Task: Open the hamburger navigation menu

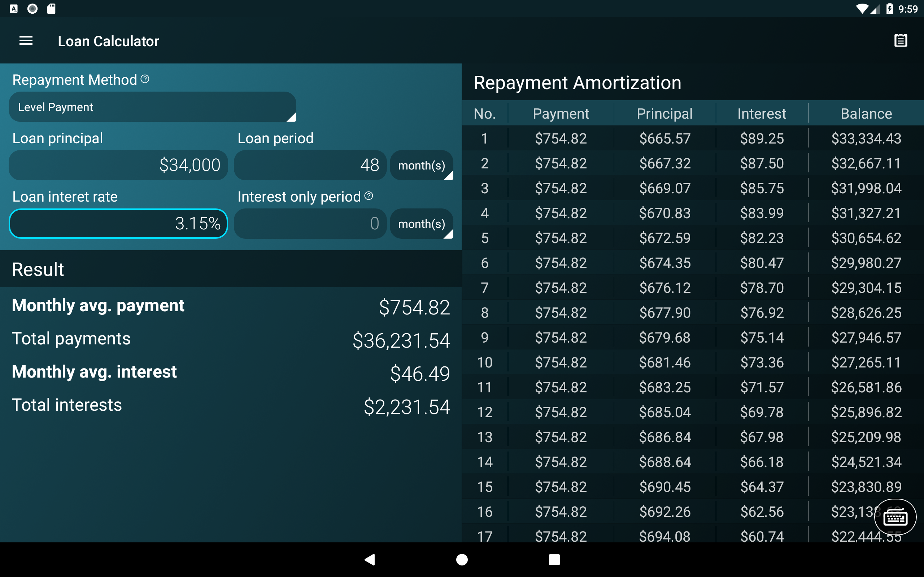Action: 26,41
